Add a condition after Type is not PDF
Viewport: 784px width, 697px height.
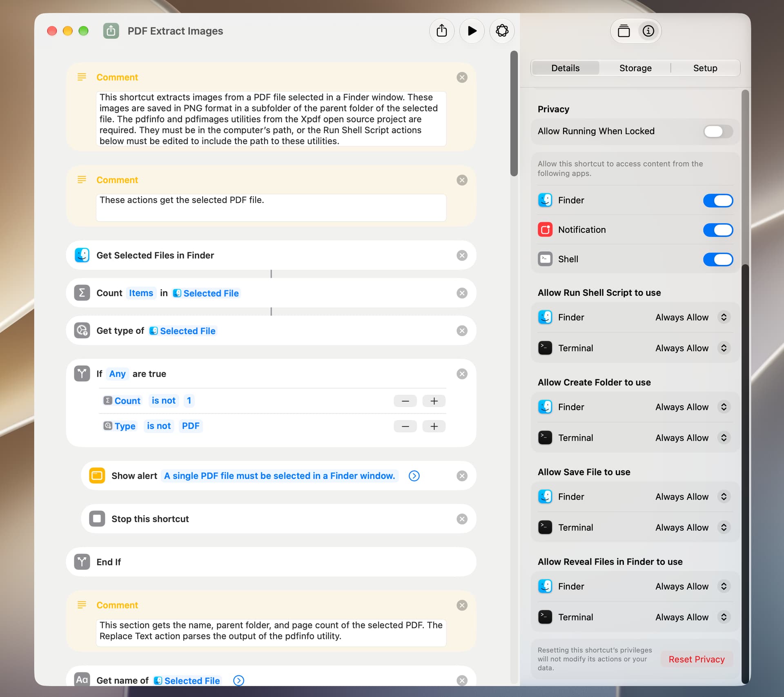(434, 426)
